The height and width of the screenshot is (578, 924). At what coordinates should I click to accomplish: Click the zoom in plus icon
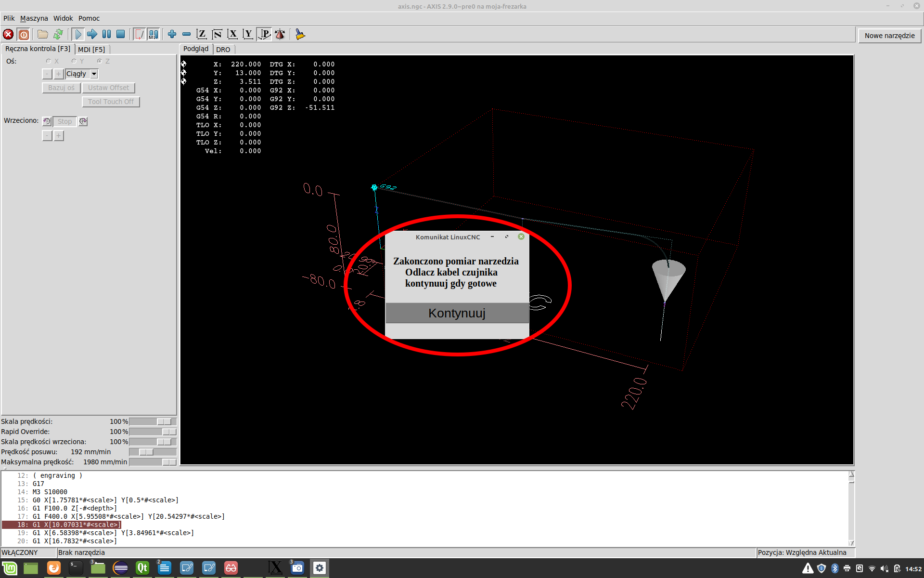(172, 34)
